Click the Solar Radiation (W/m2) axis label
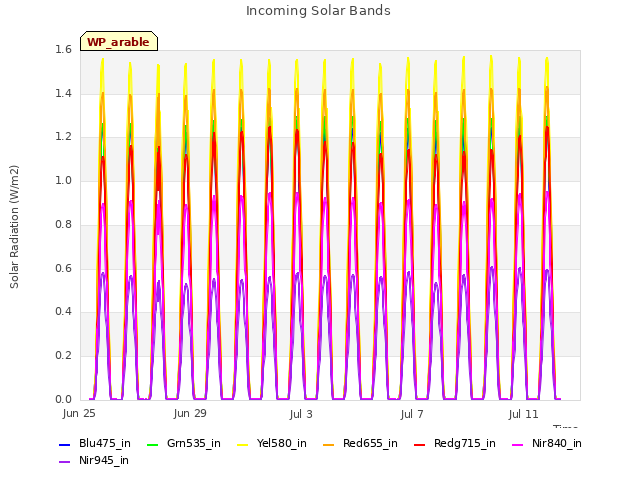The image size is (640, 480). pyautogui.click(x=14, y=227)
